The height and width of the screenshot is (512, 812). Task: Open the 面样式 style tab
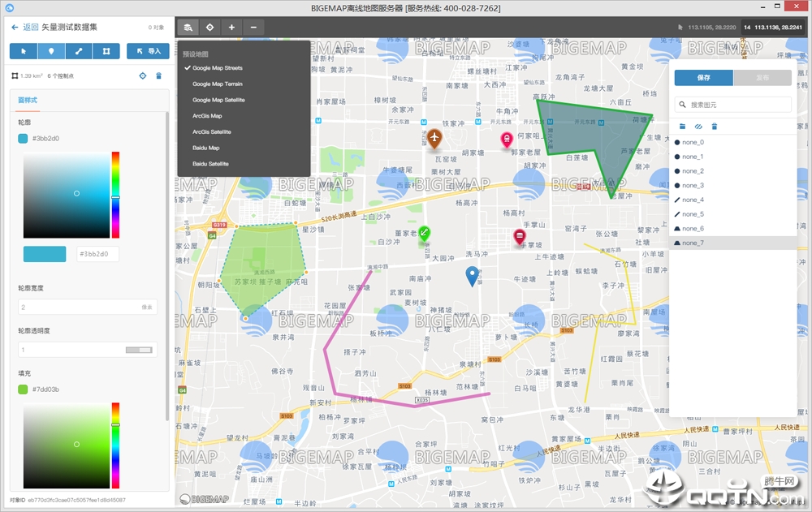[x=28, y=100]
